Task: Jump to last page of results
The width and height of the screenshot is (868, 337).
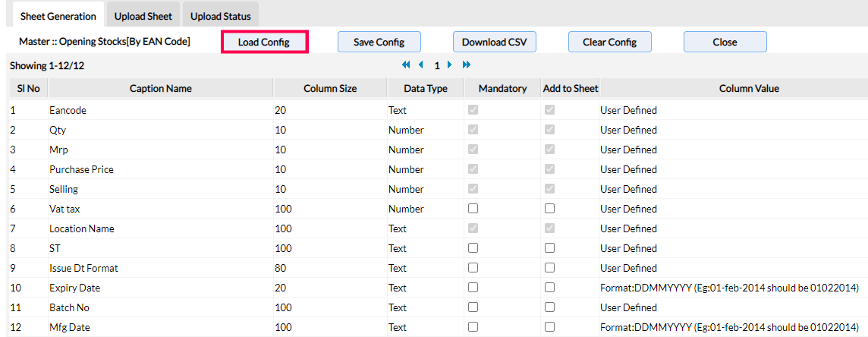Action: point(466,65)
